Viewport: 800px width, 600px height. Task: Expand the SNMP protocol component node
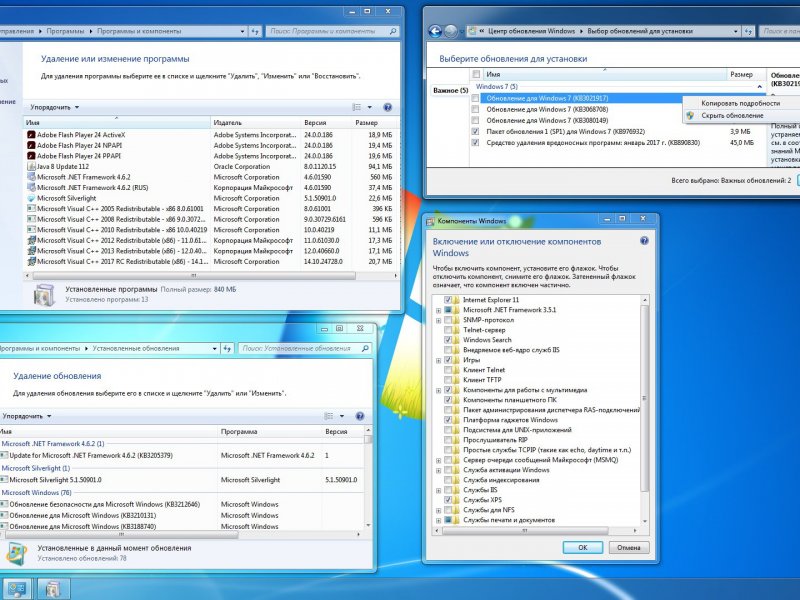click(x=438, y=320)
